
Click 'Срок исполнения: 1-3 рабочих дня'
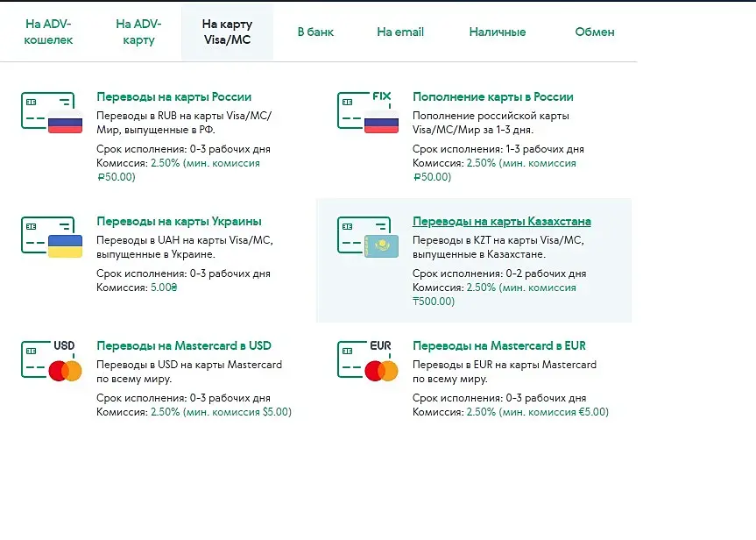point(498,149)
